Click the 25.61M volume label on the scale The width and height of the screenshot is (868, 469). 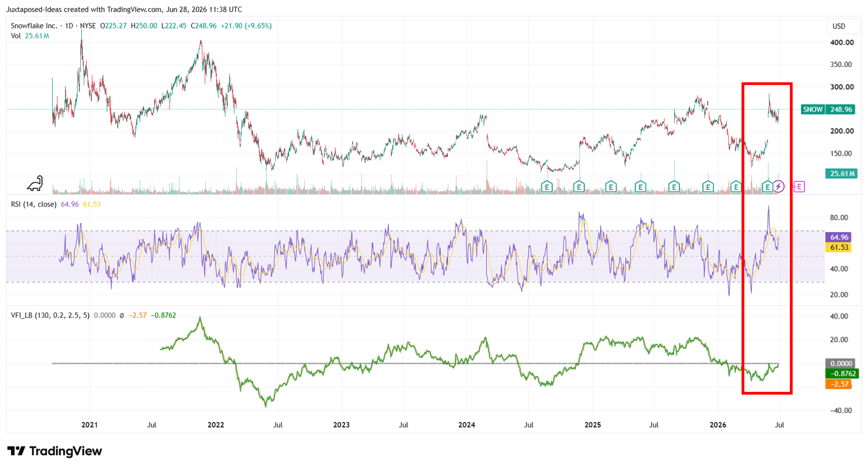pyautogui.click(x=841, y=173)
